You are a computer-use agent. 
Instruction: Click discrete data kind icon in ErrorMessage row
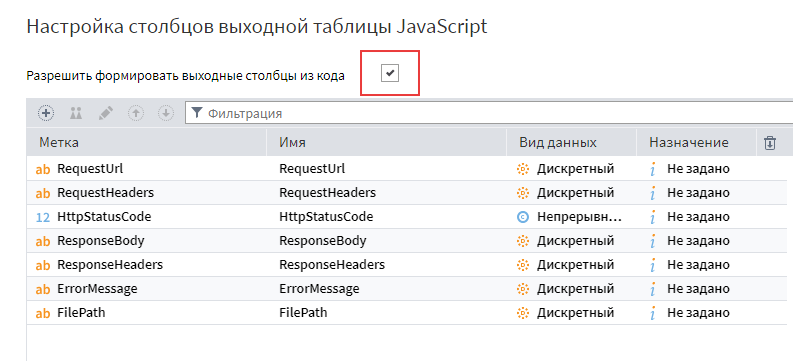tap(523, 289)
